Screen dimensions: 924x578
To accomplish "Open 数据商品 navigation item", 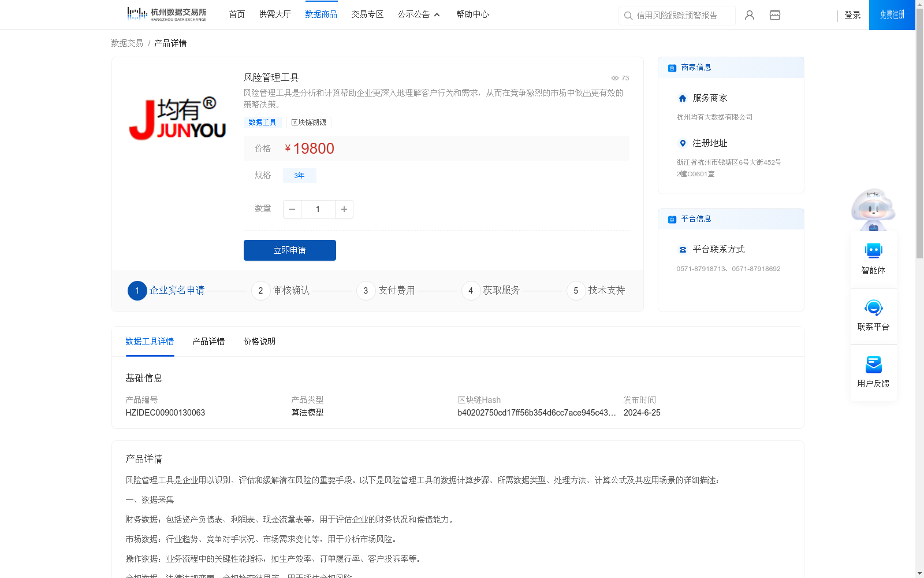I will [x=321, y=14].
